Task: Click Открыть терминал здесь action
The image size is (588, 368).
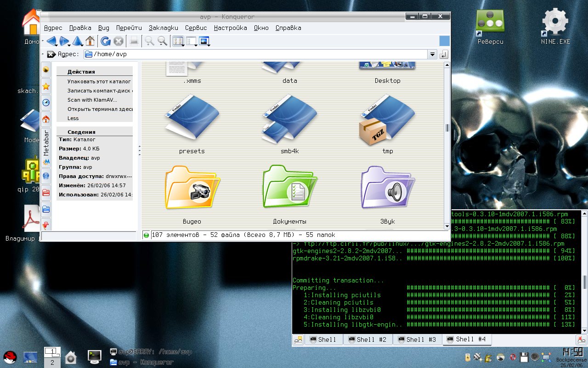Action: [x=100, y=109]
